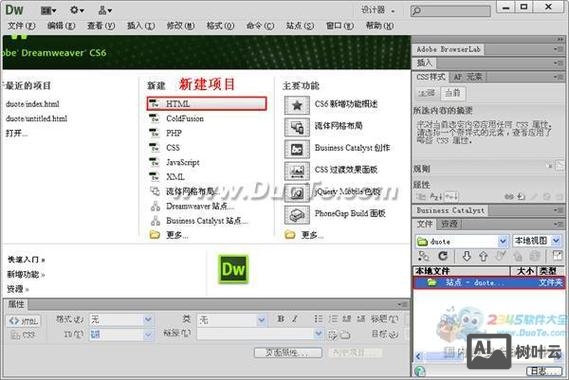569x380 pixels.
Task: Click the point-to-file icon beside link field
Action: (x=332, y=334)
